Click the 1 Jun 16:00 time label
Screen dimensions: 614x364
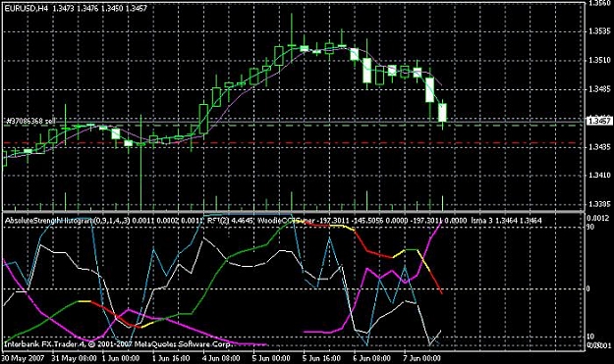171,358
